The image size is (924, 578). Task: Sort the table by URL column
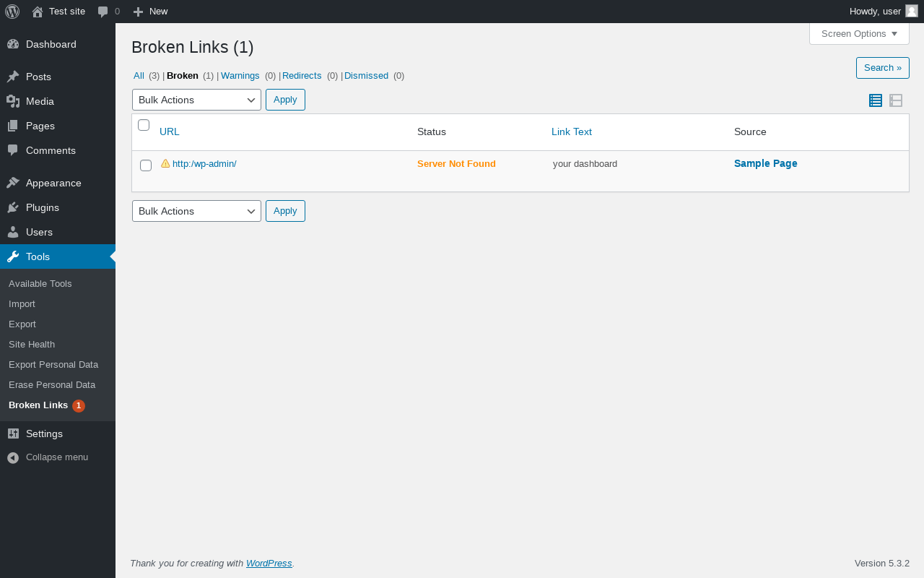pyautogui.click(x=170, y=131)
